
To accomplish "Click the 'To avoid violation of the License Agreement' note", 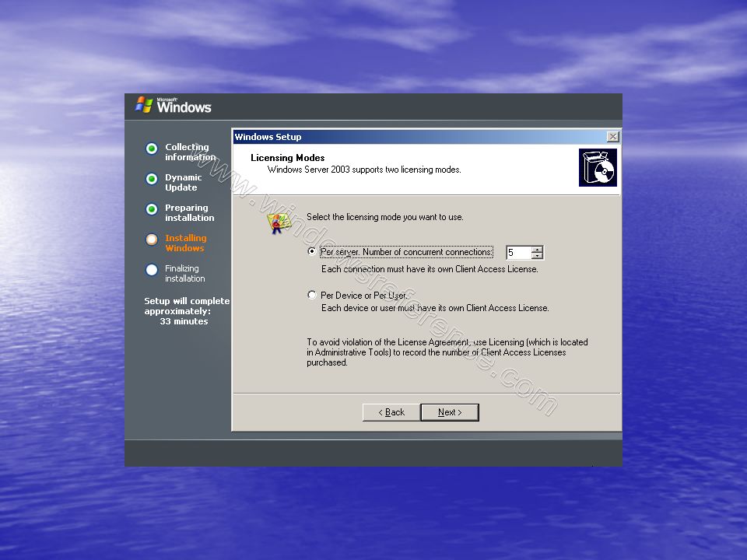I will [447, 352].
